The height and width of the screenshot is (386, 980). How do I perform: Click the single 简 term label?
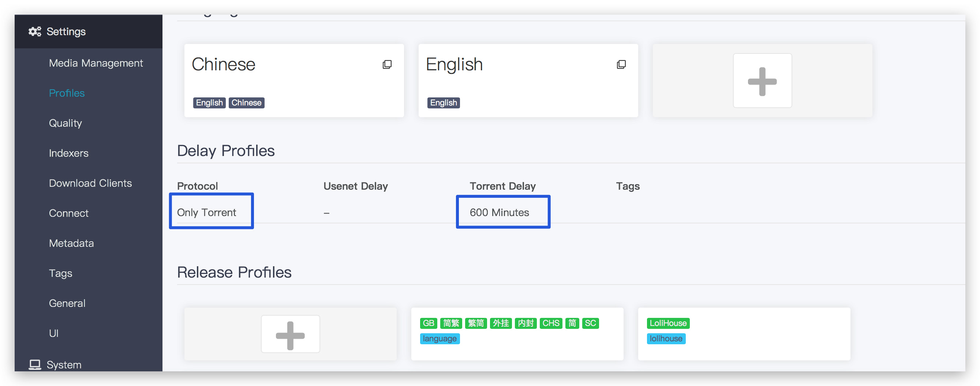click(x=572, y=323)
